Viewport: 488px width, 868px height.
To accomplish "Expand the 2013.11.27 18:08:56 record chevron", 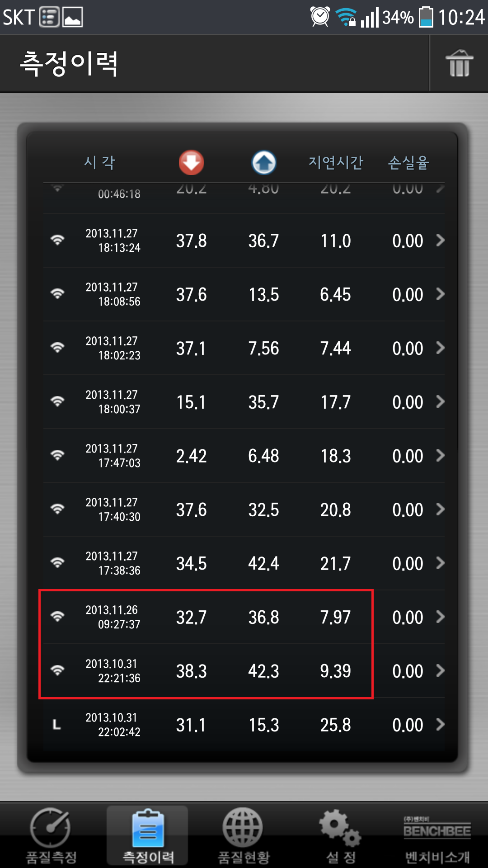I will tap(440, 294).
